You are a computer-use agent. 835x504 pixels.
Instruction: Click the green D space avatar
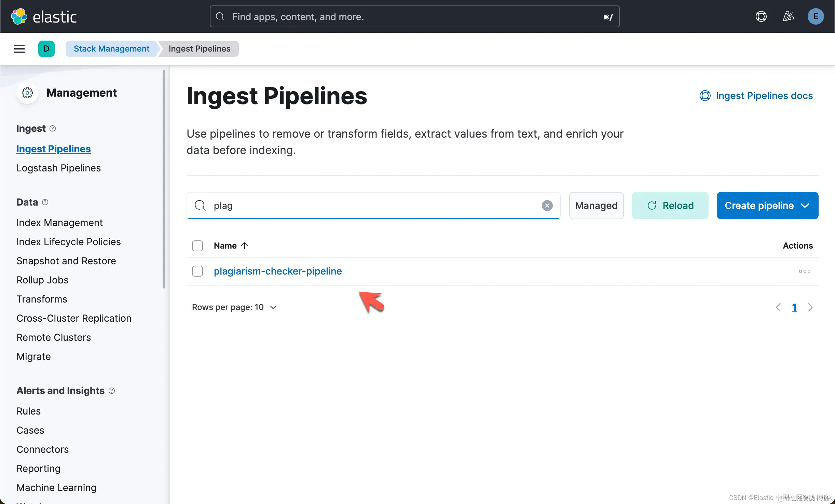46,49
